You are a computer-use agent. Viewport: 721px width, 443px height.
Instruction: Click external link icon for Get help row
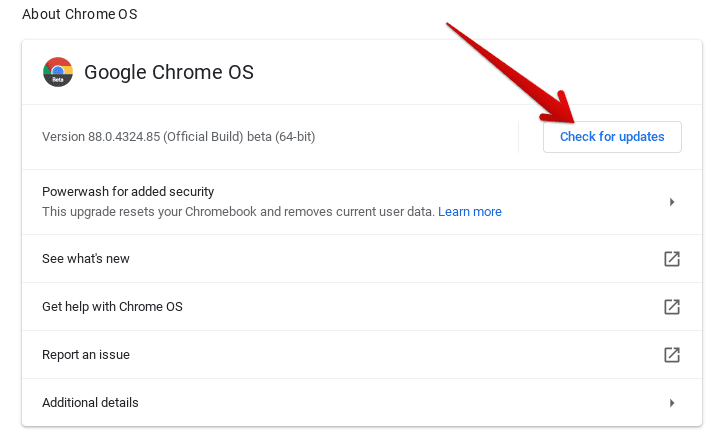pyautogui.click(x=672, y=307)
